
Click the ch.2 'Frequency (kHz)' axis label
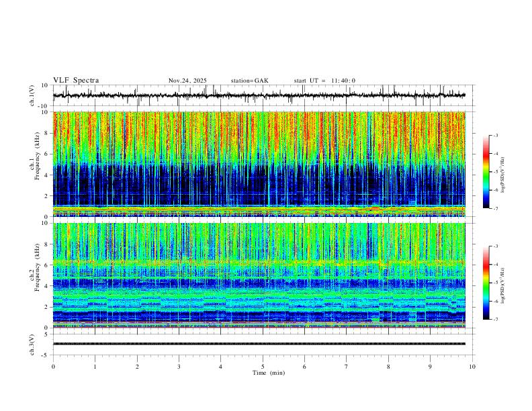pyautogui.click(x=38, y=267)
